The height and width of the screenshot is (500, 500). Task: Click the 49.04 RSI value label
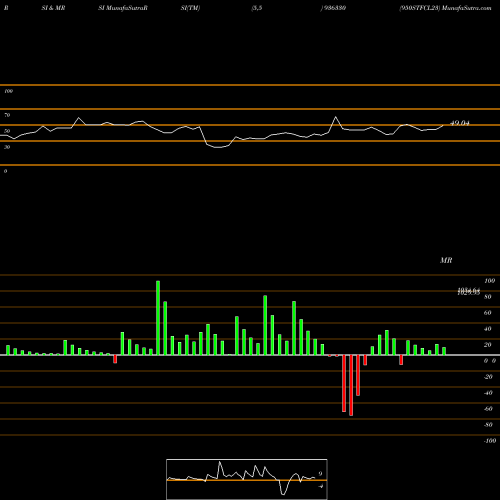pyautogui.click(x=460, y=123)
